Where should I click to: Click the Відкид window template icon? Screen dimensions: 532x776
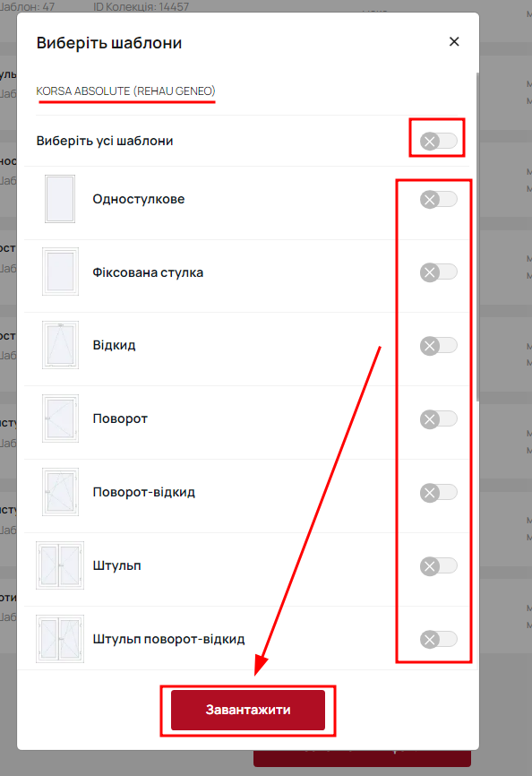tap(60, 345)
